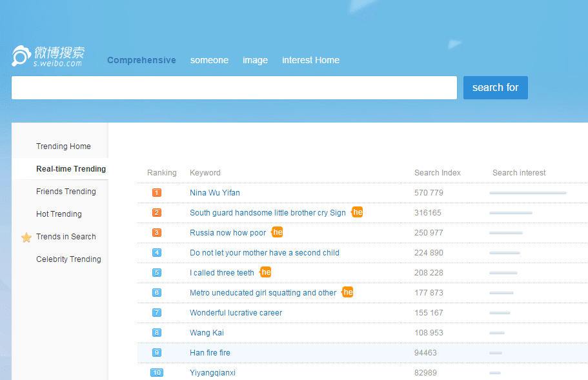Open the interest Home tab
The width and height of the screenshot is (588, 380).
click(x=310, y=60)
